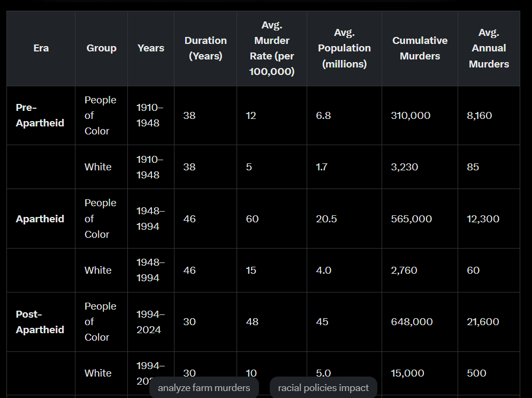Click the cumulative murders value 15,000

pos(407,373)
